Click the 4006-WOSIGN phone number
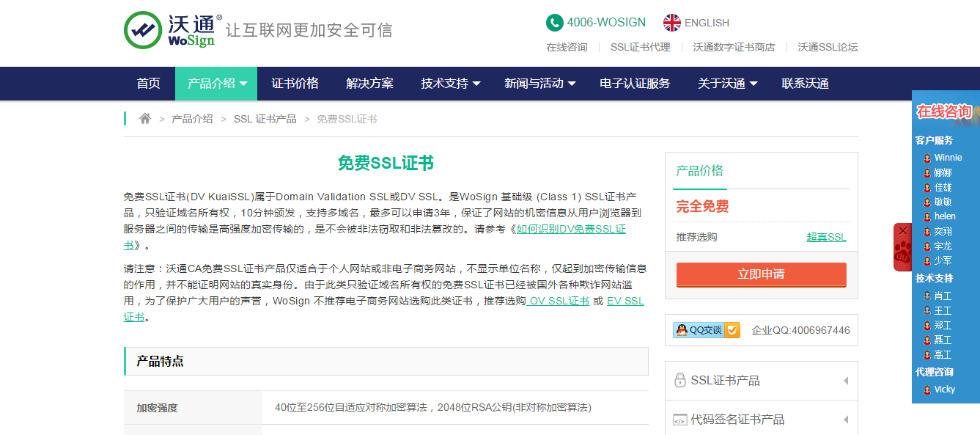The image size is (980, 435). (x=606, y=23)
